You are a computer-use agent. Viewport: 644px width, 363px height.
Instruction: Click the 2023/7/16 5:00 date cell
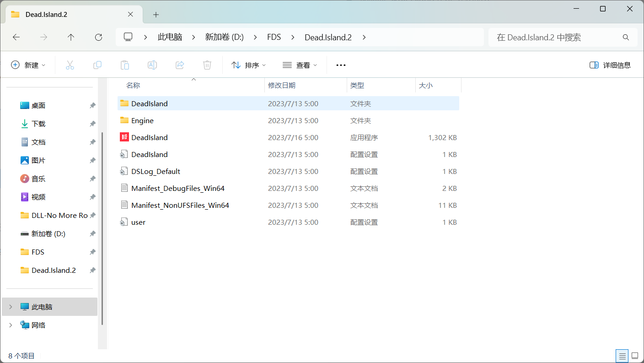pos(293,137)
